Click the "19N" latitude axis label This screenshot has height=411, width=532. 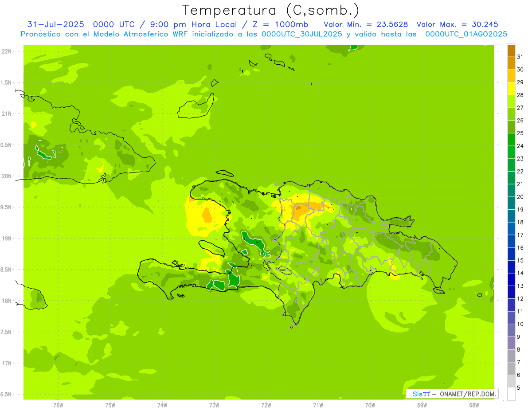pos(7,238)
